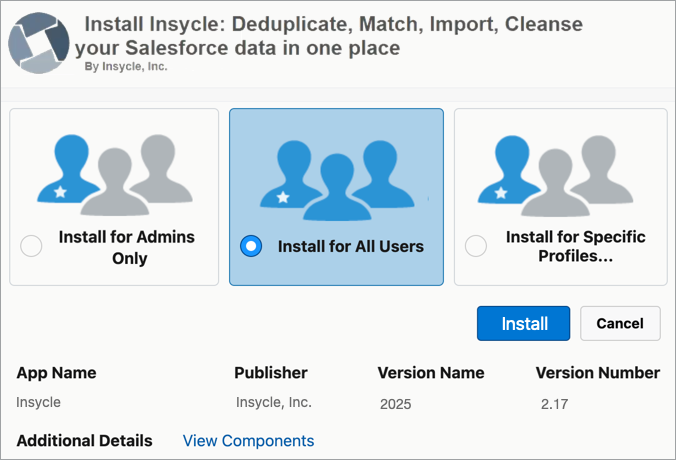676x460 pixels.
Task: Click the blue Install button
Action: (523, 323)
